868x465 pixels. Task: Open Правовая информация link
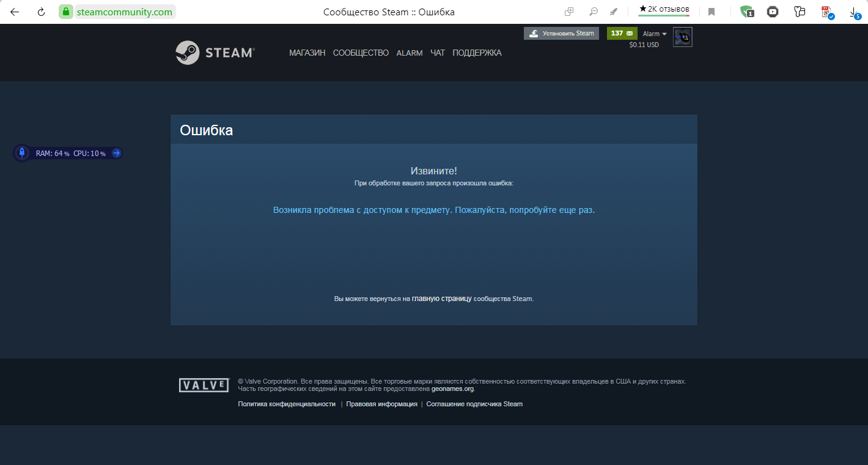point(381,404)
